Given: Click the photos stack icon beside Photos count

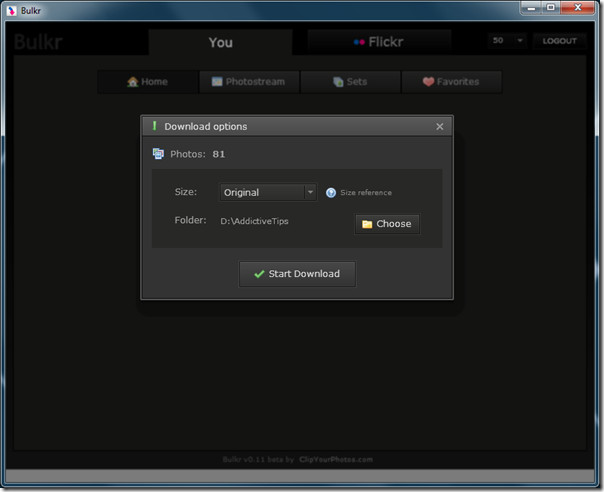Looking at the screenshot, I should (158, 154).
